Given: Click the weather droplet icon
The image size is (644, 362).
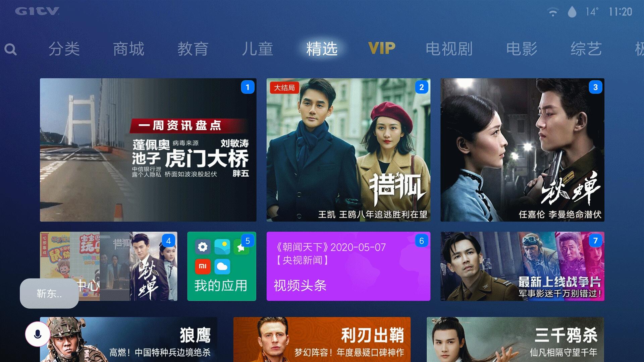Looking at the screenshot, I should pyautogui.click(x=572, y=12).
